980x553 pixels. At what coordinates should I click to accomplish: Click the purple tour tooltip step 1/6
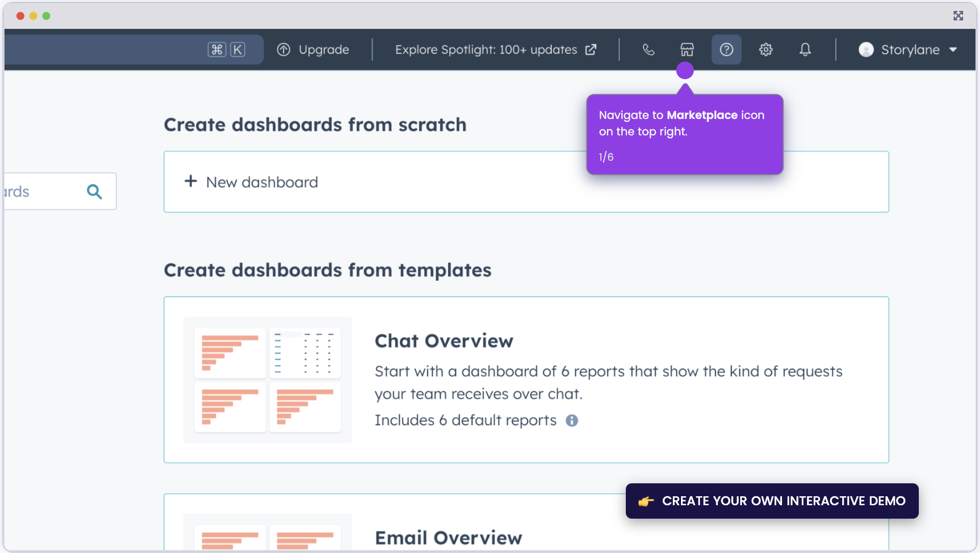coord(685,135)
